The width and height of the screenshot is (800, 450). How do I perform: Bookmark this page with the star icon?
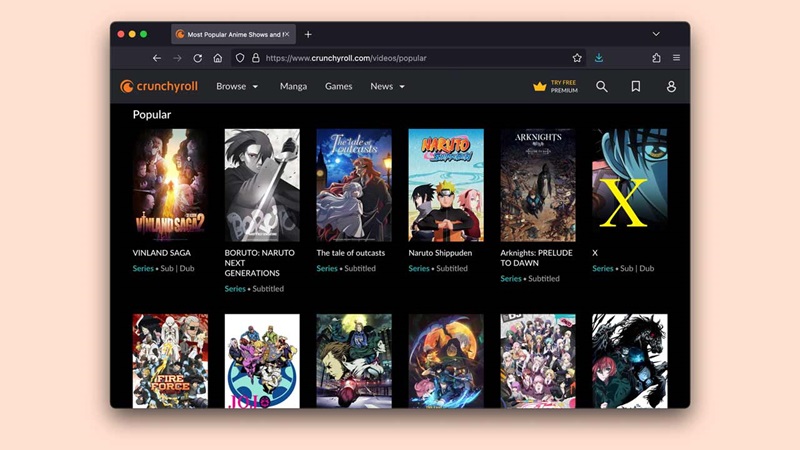(x=577, y=58)
